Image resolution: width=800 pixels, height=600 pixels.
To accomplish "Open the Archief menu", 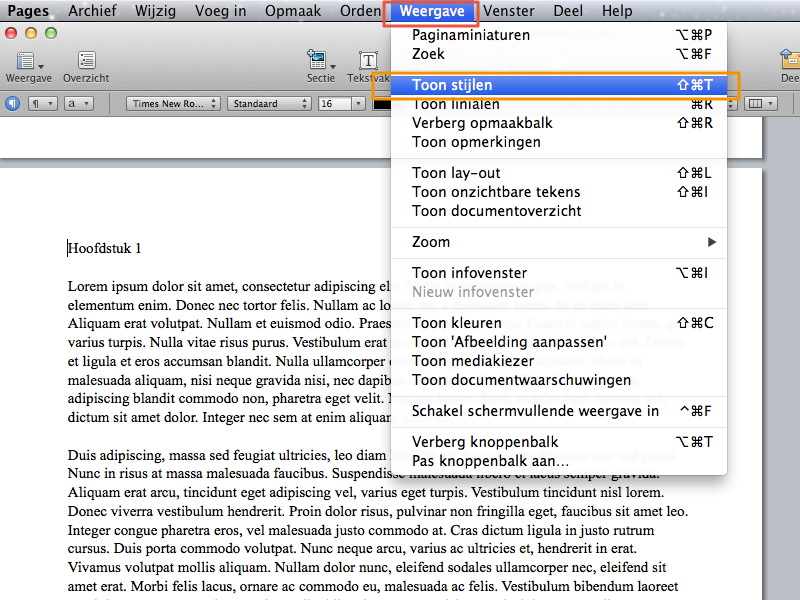I will click(92, 11).
